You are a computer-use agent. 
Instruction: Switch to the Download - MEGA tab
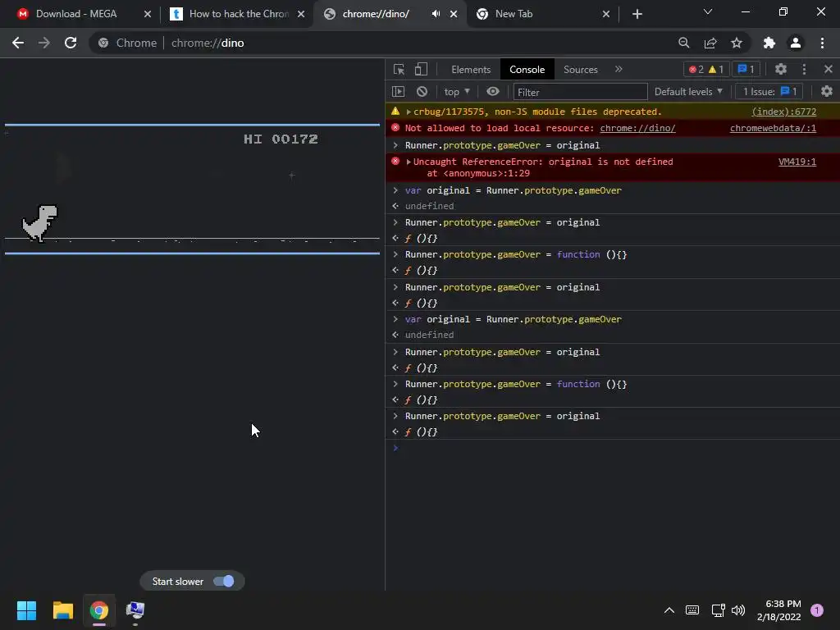(x=76, y=14)
